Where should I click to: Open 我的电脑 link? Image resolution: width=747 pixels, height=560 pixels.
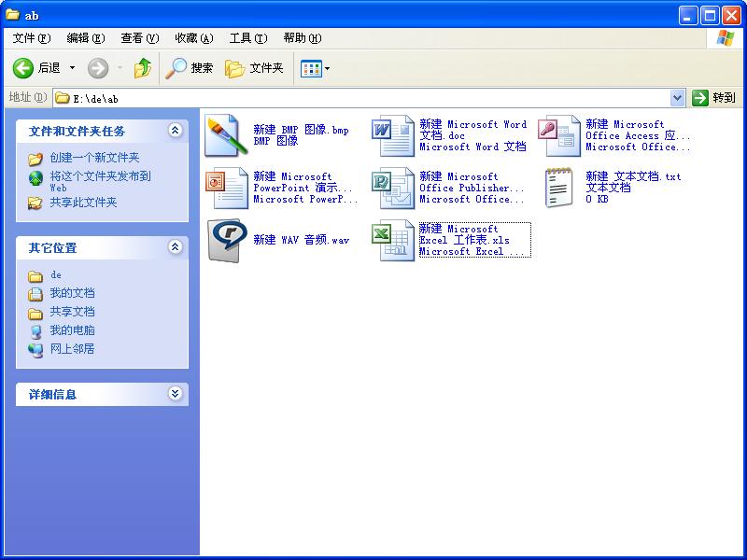(x=73, y=330)
